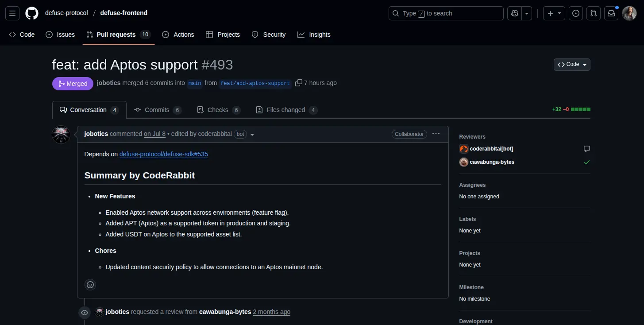Go to GitHub home via Octocat logo
Image resolution: width=644 pixels, height=325 pixels.
32,13
